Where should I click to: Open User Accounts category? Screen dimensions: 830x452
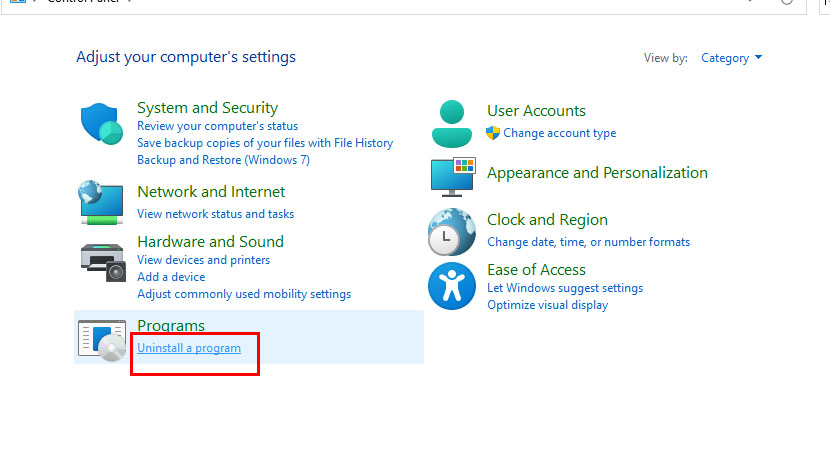536,111
